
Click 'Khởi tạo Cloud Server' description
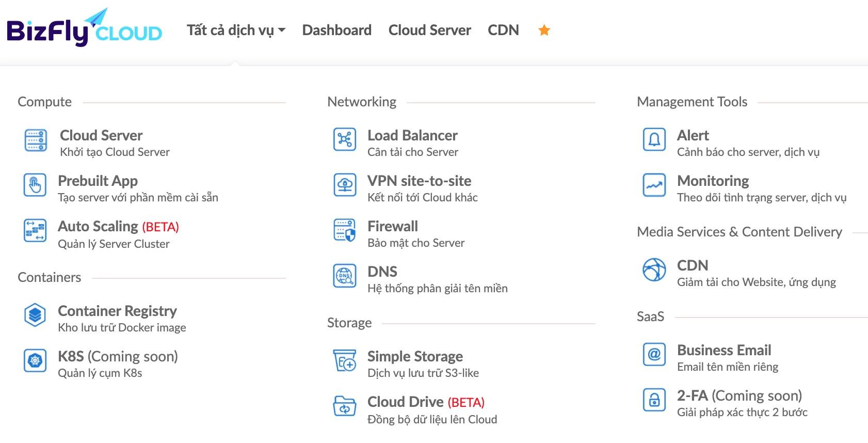[x=115, y=152]
